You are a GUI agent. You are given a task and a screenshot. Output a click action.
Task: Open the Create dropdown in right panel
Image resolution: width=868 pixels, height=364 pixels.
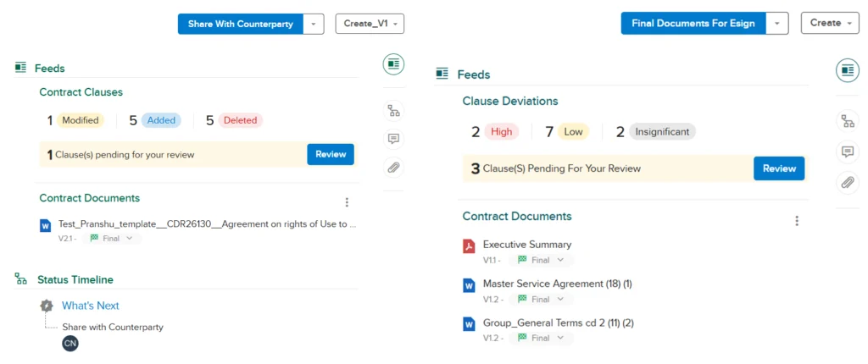(x=830, y=23)
